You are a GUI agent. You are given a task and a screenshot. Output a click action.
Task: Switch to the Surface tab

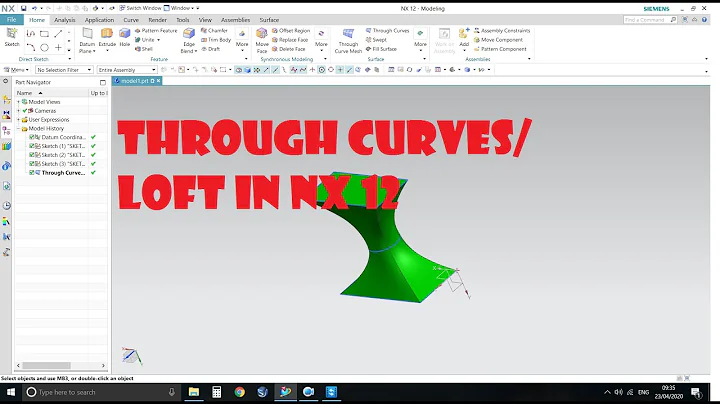pyautogui.click(x=269, y=20)
